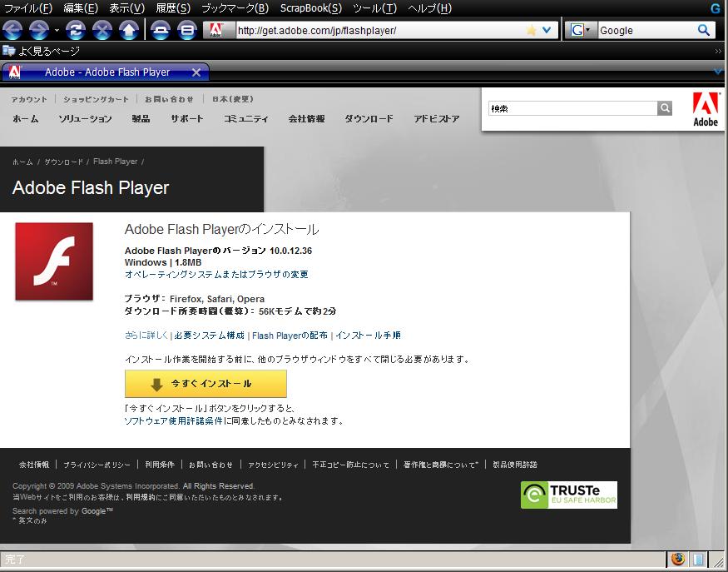This screenshot has width=728, height=572.
Task: Click the telephone-shaped toolbar icon
Action: pyautogui.click(x=161, y=30)
